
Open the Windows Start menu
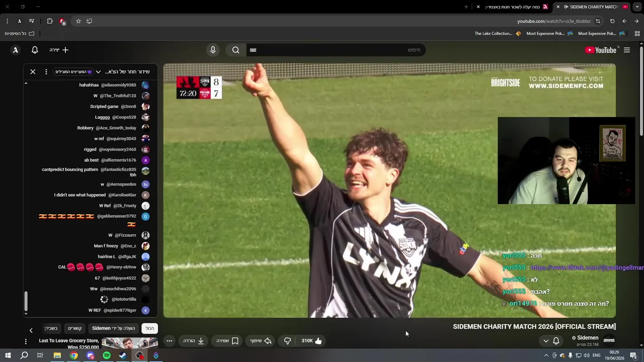pyautogui.click(x=7, y=355)
